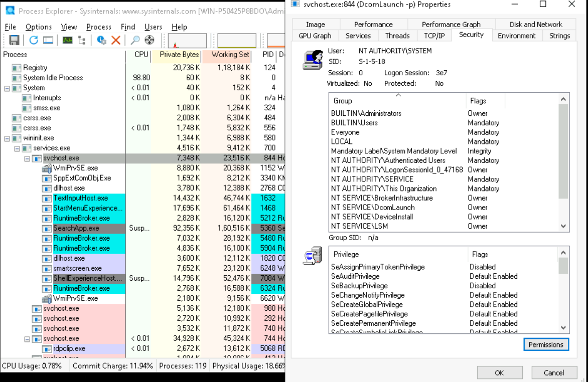The height and width of the screenshot is (382, 588).
Task: Open the Users menu
Action: pos(154,27)
